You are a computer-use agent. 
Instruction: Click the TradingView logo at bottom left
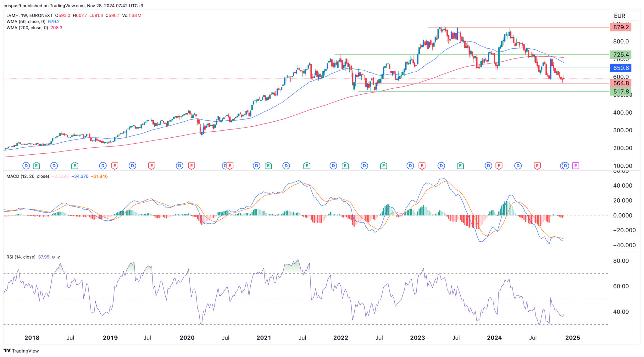tap(21, 350)
